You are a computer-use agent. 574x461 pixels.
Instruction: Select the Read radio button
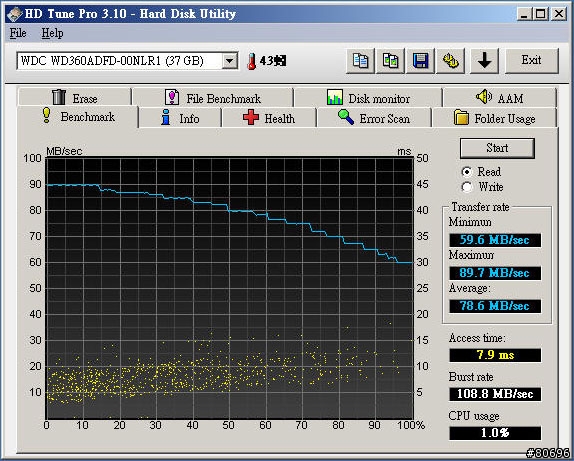[467, 172]
